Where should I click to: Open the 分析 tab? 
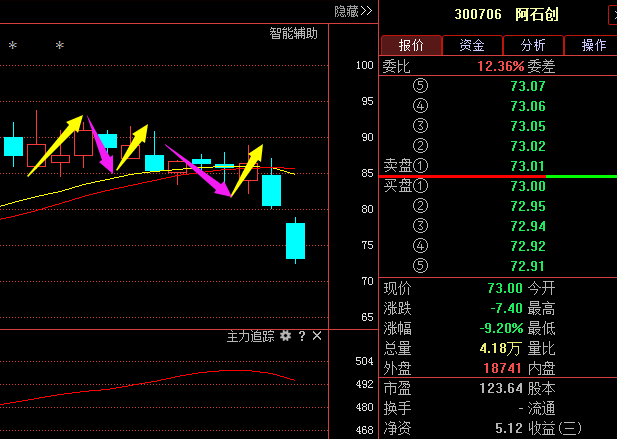tap(533, 45)
